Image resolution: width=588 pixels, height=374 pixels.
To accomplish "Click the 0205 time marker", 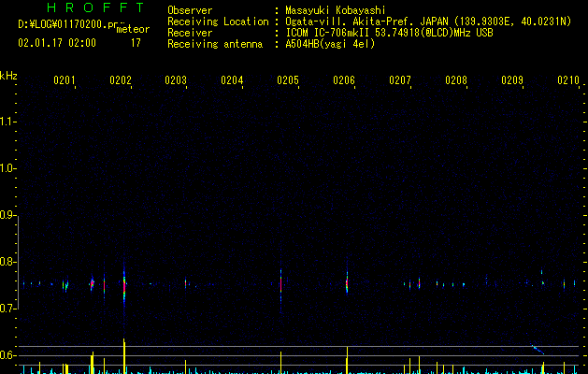I will click(x=288, y=79).
